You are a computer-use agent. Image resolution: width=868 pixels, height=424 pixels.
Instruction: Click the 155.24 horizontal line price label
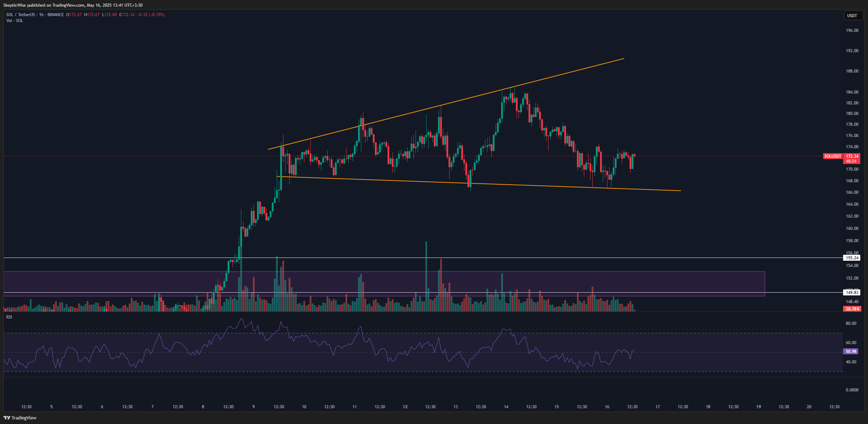[852, 258]
